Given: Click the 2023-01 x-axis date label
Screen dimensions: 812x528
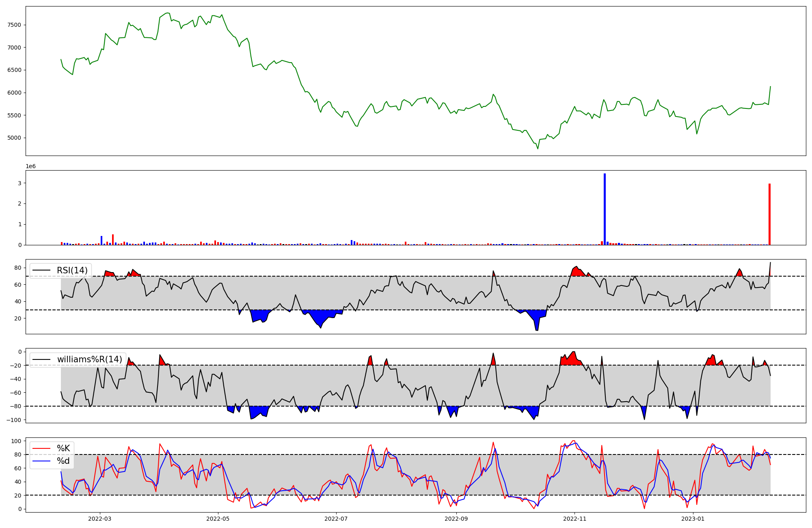Looking at the screenshot, I should point(693,519).
